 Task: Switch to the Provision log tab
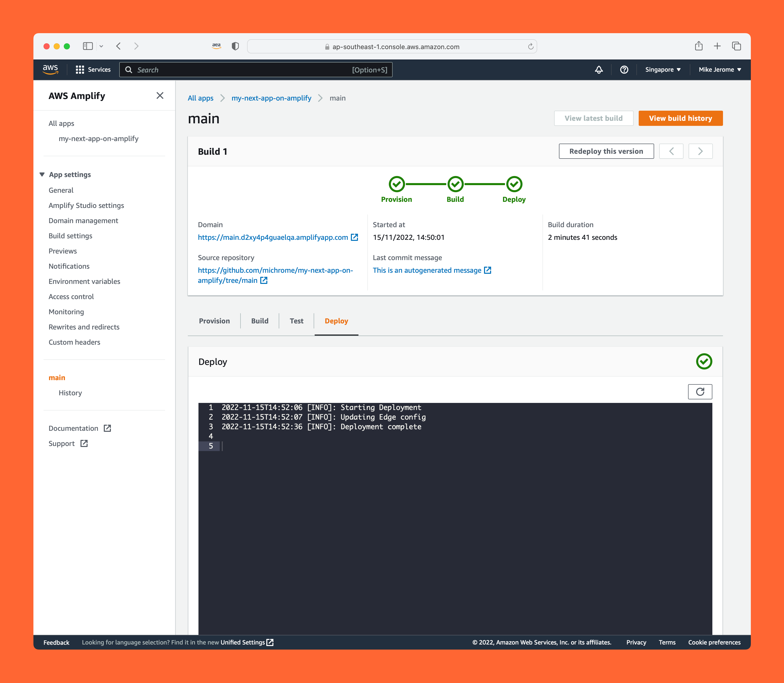point(214,321)
